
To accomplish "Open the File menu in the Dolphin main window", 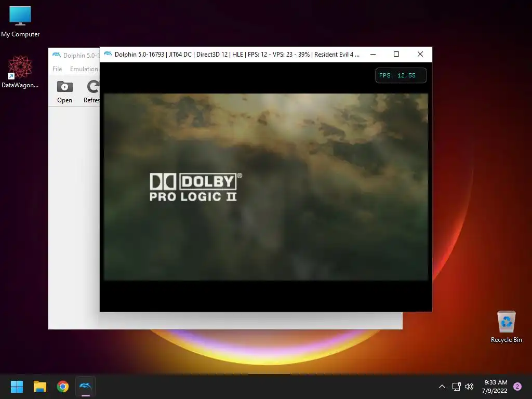I will coord(57,69).
